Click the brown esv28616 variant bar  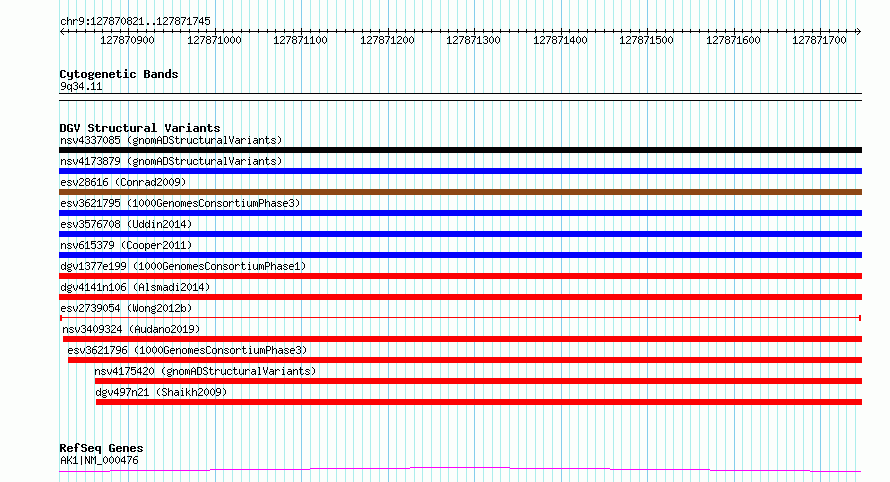pos(460,192)
